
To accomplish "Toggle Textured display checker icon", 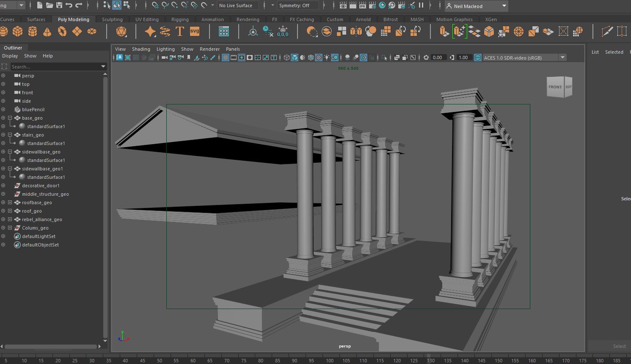I will pos(319,57).
